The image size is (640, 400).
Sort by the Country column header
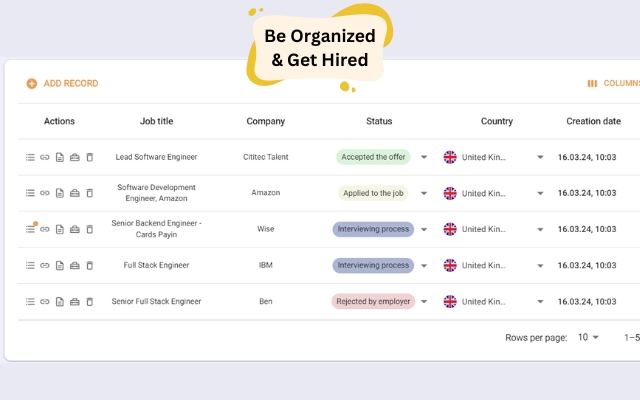click(x=497, y=121)
